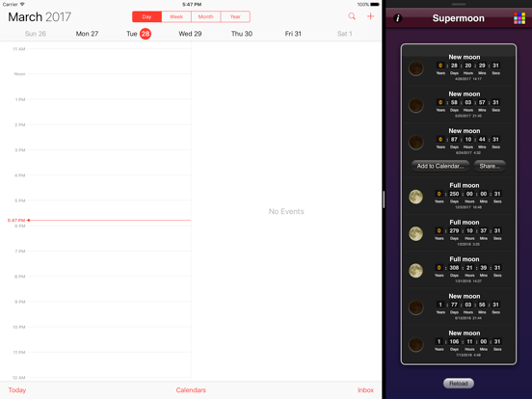Select Tue 28 in week strip
Image resolution: width=532 pixels, height=399 pixels.
pos(139,34)
